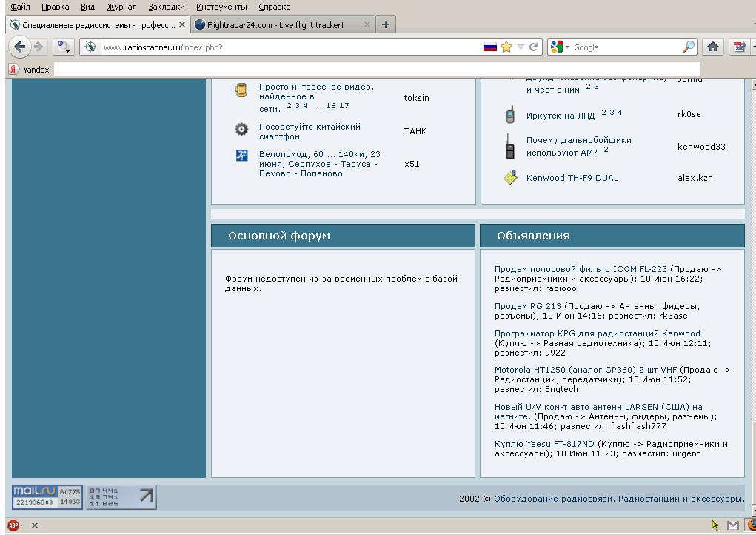Click the address bar URL field
Image resolution: width=756 pixels, height=535 pixels.
[289, 47]
